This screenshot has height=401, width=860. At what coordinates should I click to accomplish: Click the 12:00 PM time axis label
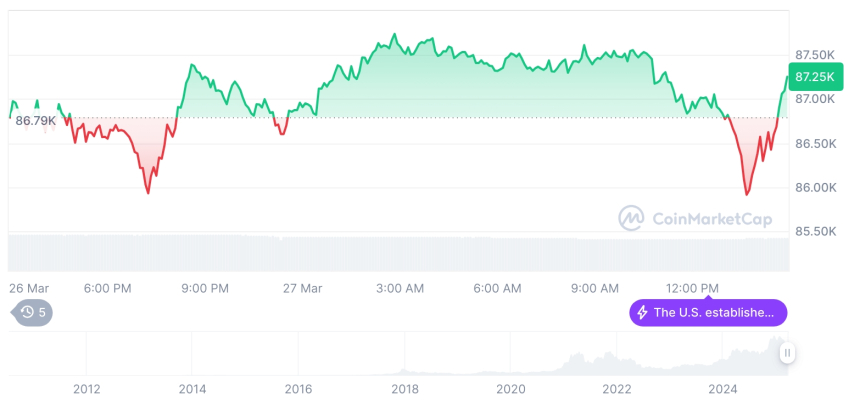[693, 288]
